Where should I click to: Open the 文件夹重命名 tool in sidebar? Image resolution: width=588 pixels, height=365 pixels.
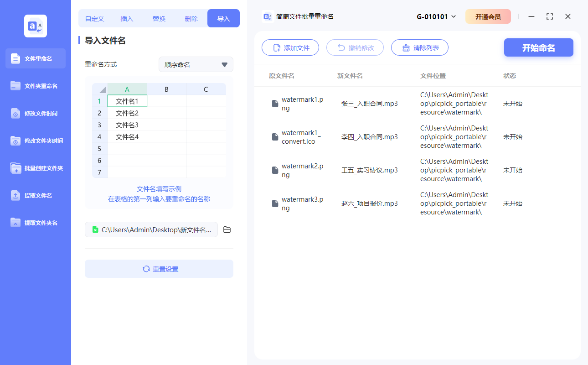pyautogui.click(x=35, y=86)
